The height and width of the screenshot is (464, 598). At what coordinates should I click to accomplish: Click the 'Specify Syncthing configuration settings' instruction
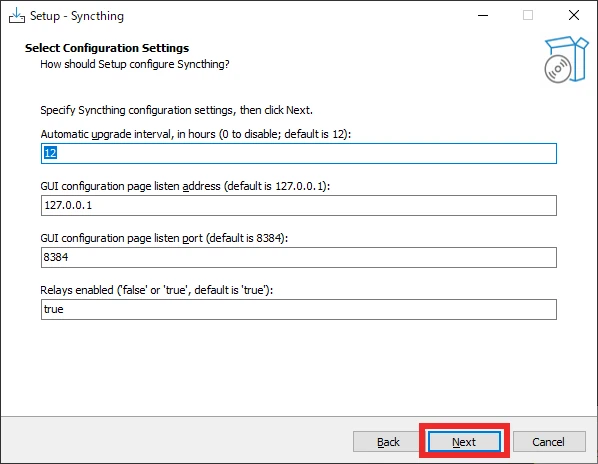coord(177,110)
